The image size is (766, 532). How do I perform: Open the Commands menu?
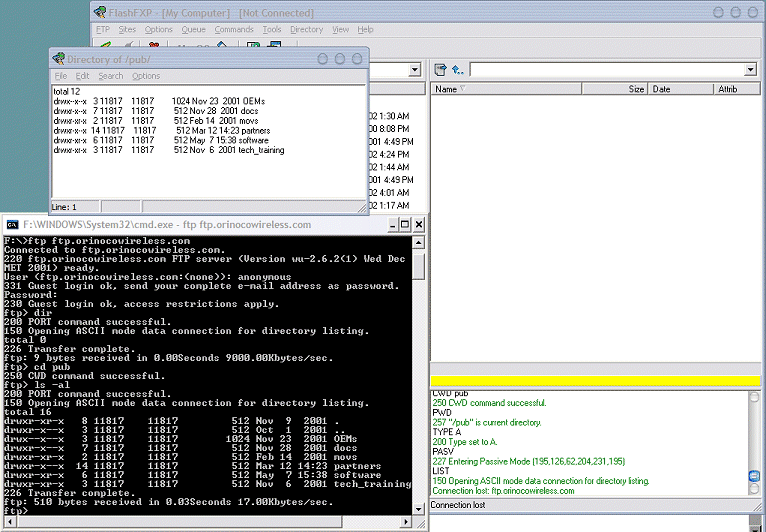(234, 30)
